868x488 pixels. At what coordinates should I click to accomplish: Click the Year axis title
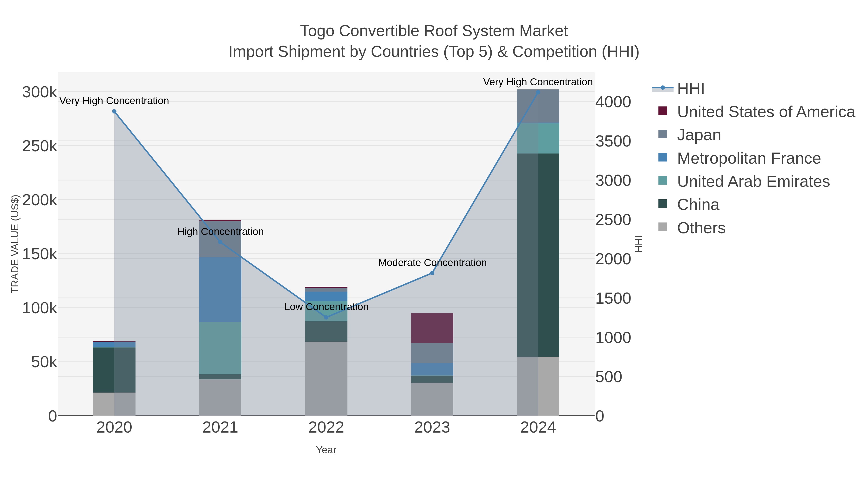pyautogui.click(x=326, y=450)
